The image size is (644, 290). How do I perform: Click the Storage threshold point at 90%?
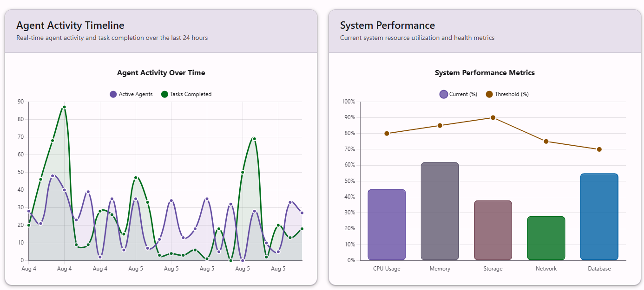(x=493, y=117)
